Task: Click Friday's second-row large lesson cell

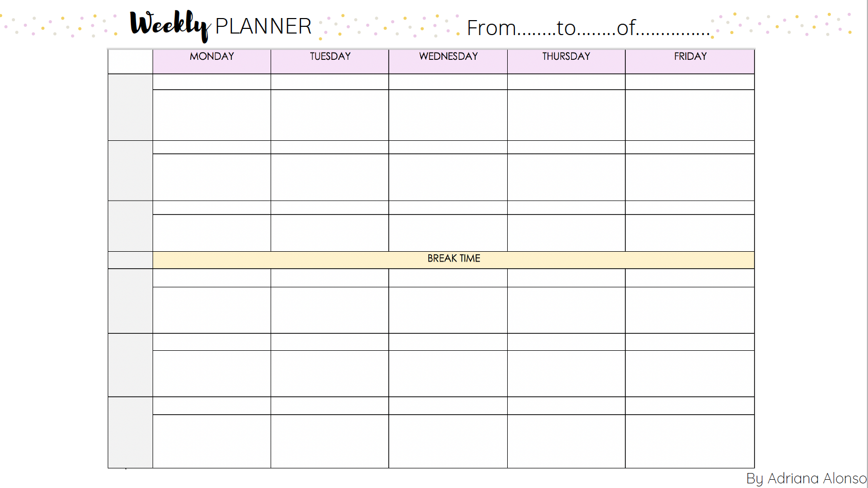Action: click(690, 177)
